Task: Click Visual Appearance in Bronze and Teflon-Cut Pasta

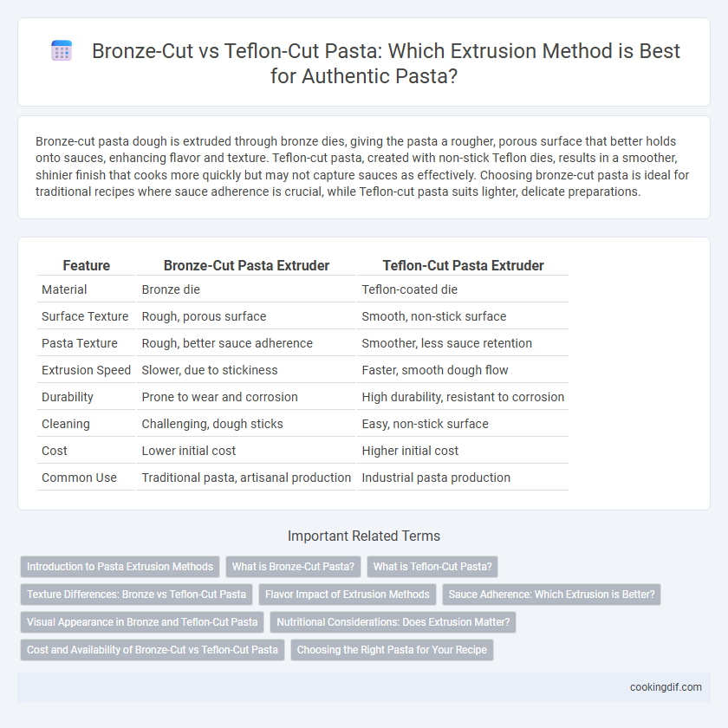Action: pyautogui.click(x=142, y=622)
